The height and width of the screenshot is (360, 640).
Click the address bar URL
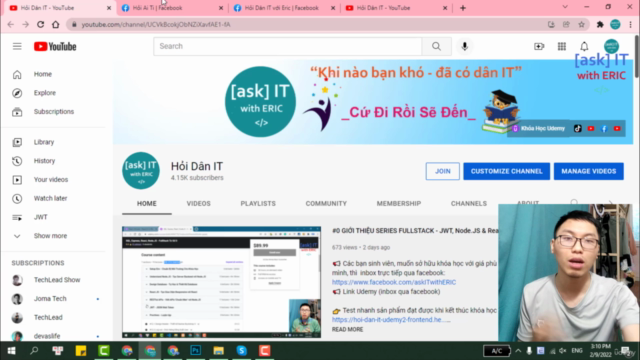click(x=156, y=24)
